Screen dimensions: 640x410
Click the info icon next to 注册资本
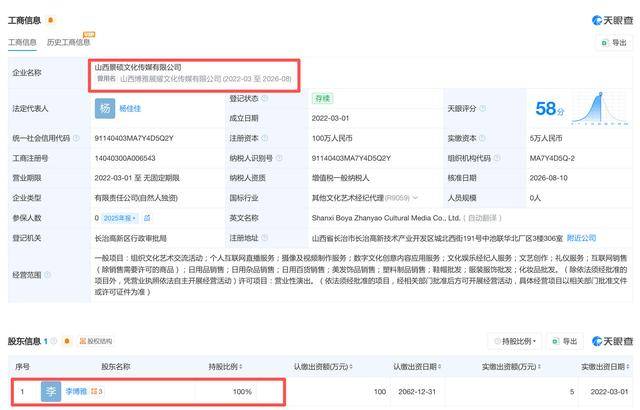tap(265, 138)
